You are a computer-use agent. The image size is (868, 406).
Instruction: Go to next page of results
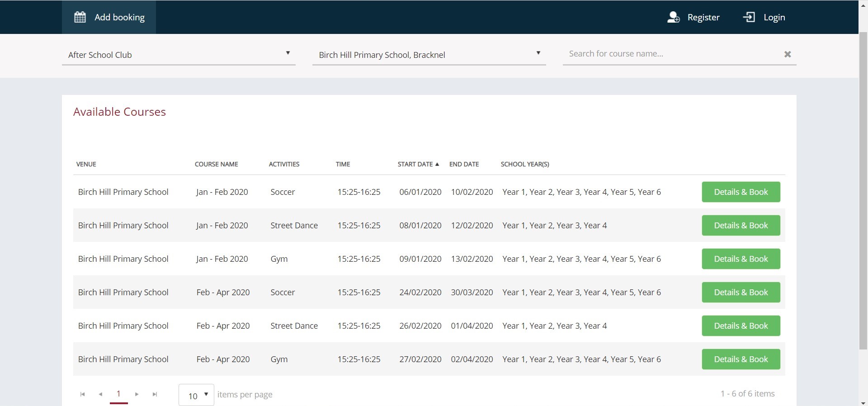pyautogui.click(x=137, y=394)
